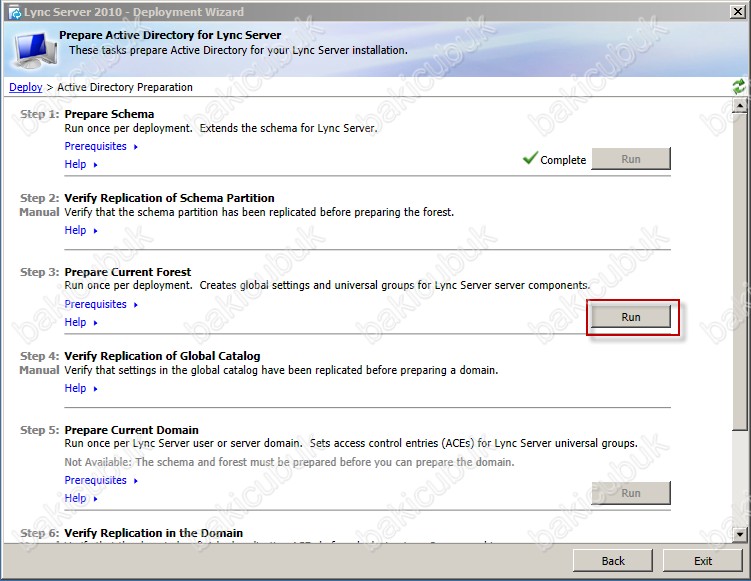Click the disabled Run button for Prepare Schema
Viewport: 751px width, 581px height.
631,159
